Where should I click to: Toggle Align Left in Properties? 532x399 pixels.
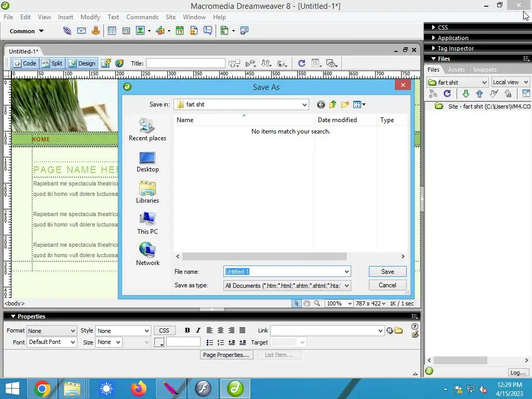pos(210,330)
